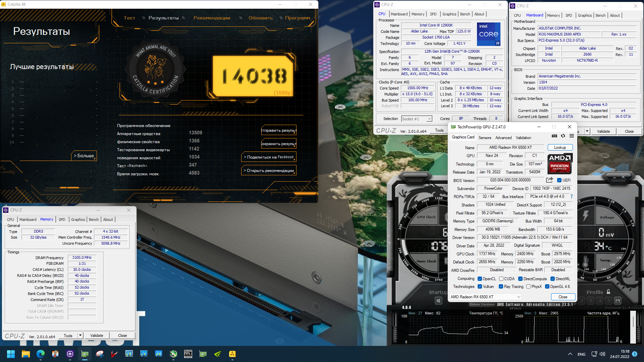Click the thermometer app taskbar icon

point(55,354)
